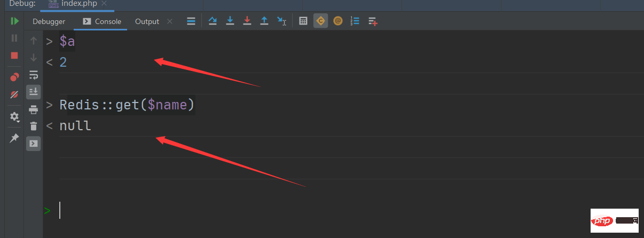Click the red Force Step Into icon
The image size is (644, 238).
(247, 21)
